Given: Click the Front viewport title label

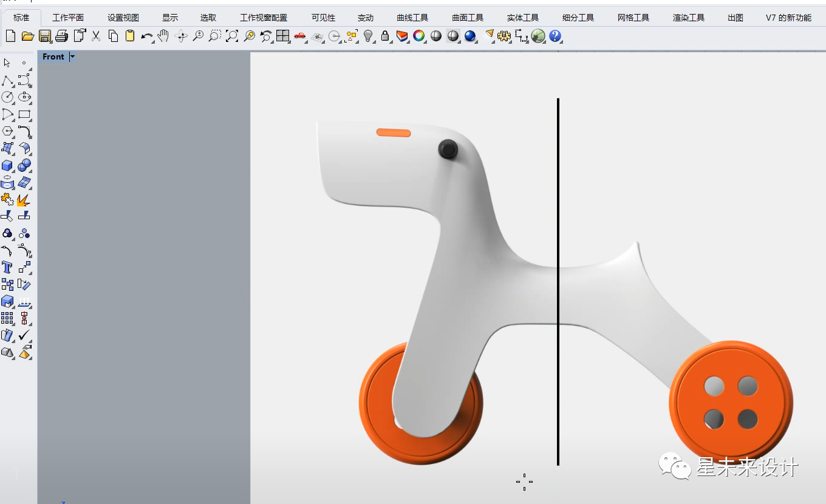Looking at the screenshot, I should [53, 56].
